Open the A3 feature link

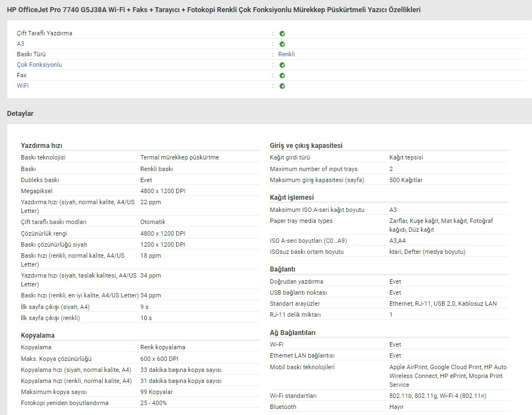(20, 44)
